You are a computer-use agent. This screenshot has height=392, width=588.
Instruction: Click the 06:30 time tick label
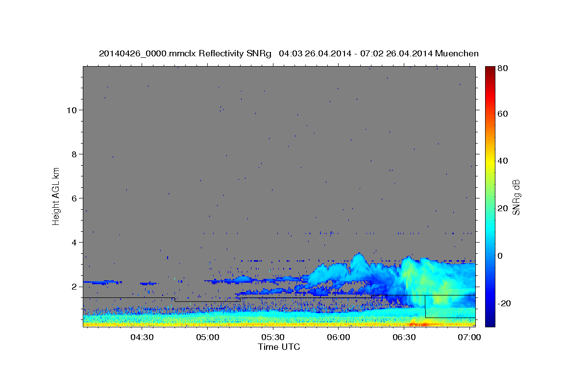[x=404, y=338]
